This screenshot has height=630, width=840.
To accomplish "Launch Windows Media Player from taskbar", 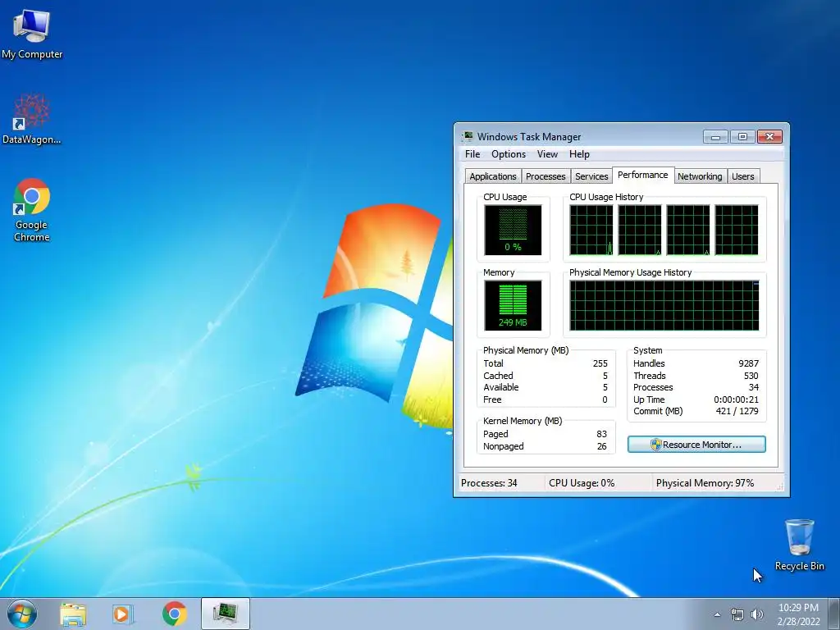I will (123, 614).
